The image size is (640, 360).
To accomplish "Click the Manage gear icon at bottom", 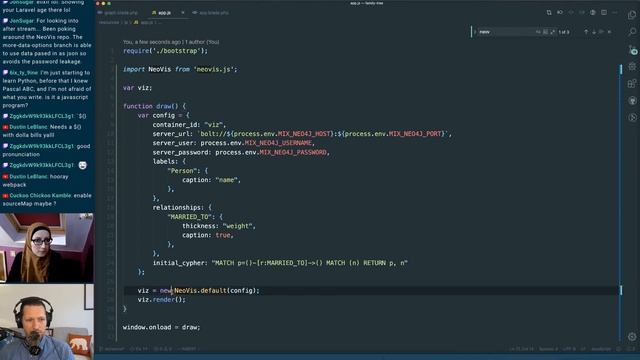I will tap(632, 337).
